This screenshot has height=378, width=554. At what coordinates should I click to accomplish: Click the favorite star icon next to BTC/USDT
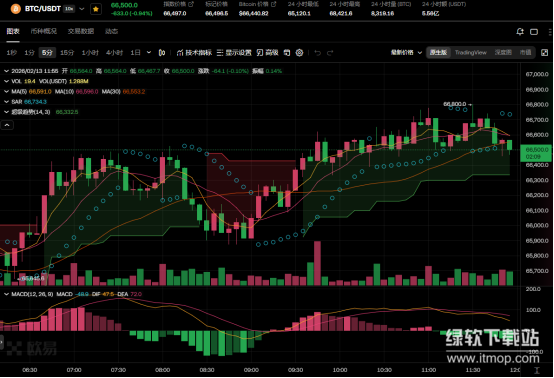pyautogui.click(x=95, y=9)
